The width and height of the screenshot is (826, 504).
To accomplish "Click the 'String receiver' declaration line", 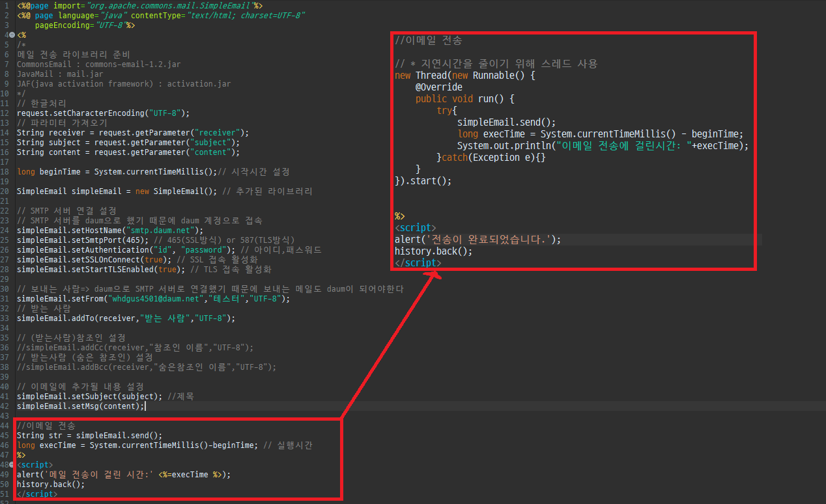I will click(x=133, y=133).
